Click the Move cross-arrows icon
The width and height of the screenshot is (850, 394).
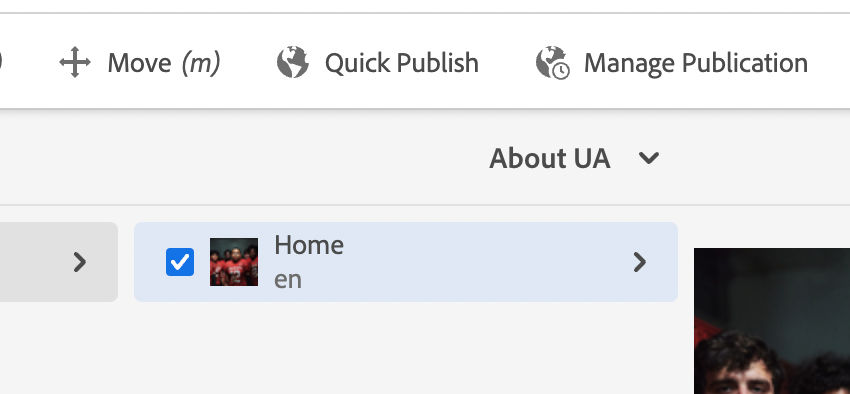[x=75, y=62]
